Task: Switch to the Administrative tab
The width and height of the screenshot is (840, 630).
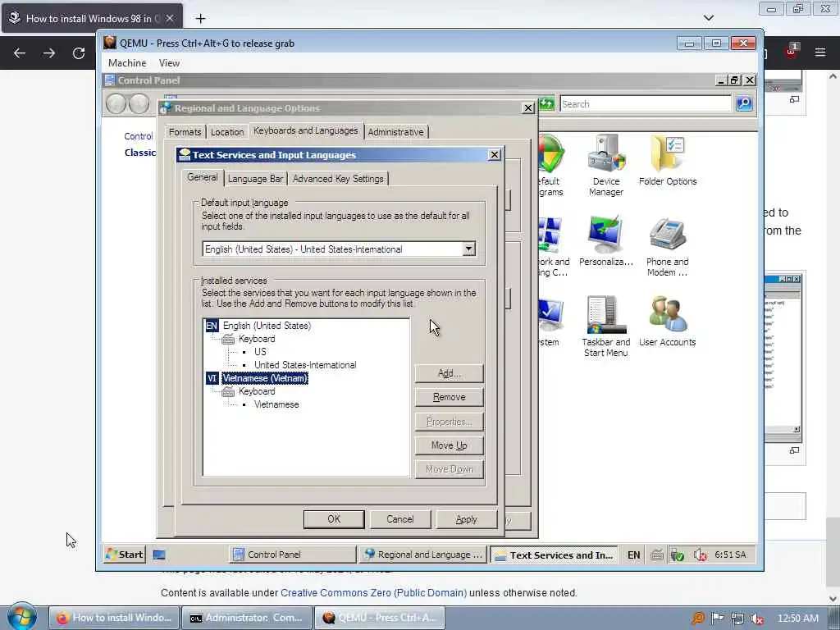Action: coord(396,132)
